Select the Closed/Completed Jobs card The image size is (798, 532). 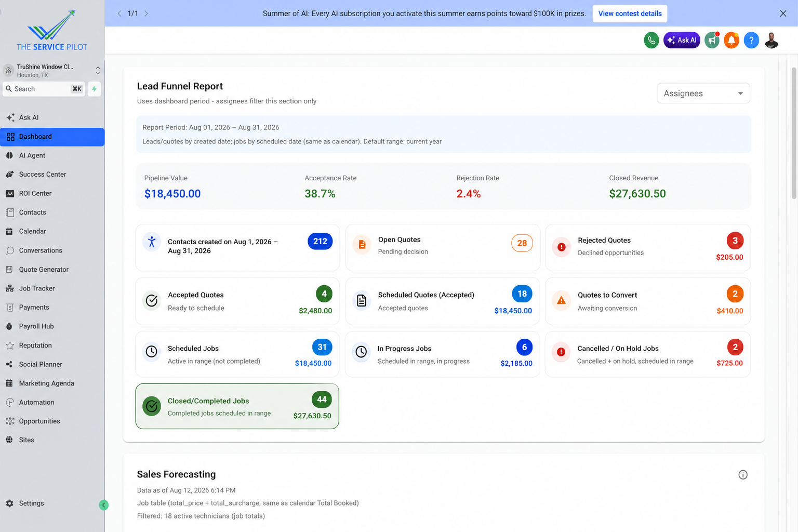[x=237, y=406]
